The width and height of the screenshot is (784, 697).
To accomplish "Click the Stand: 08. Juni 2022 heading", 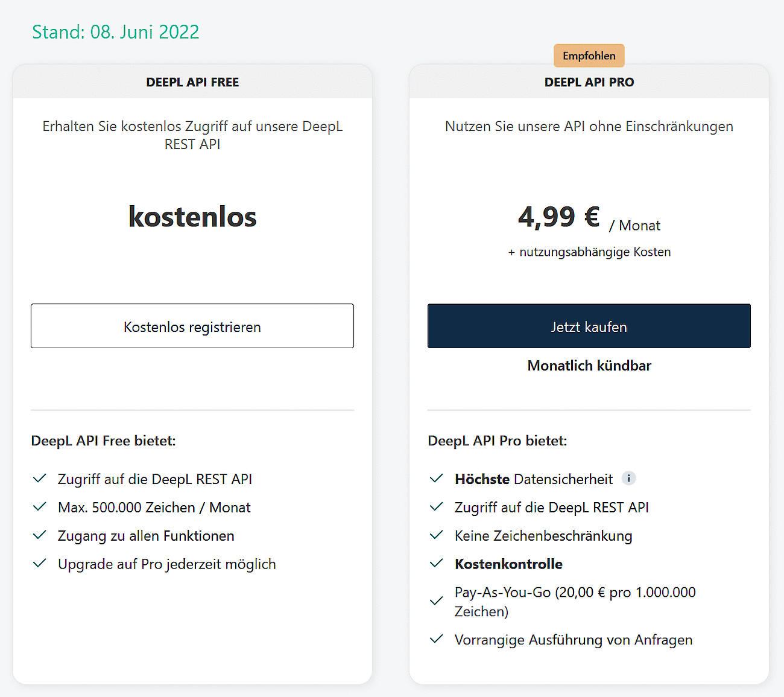I will coord(116,32).
